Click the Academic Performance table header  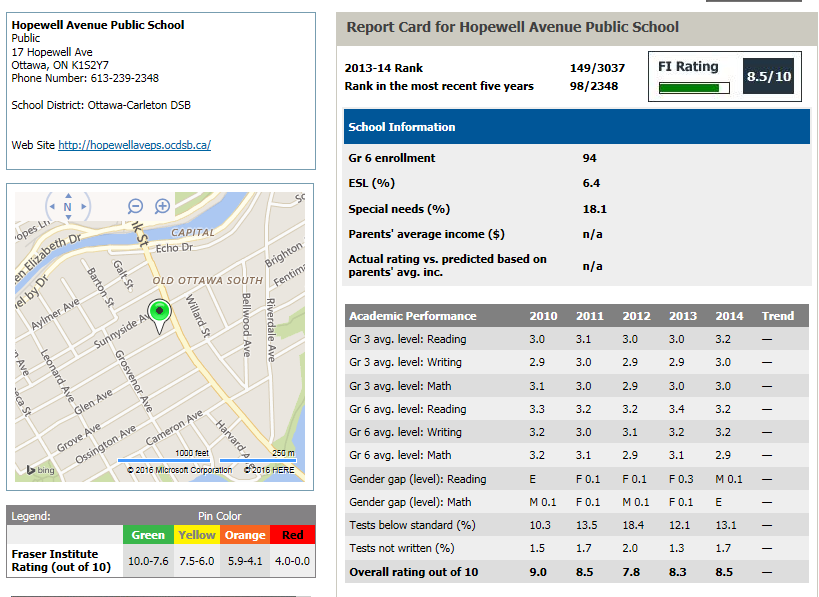tap(412, 316)
